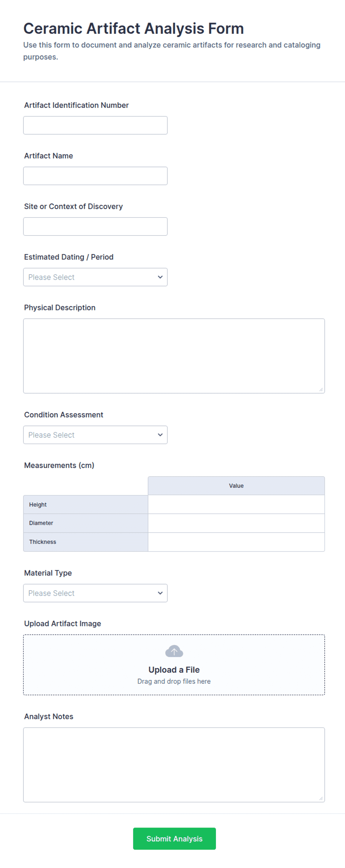Click into the Artifact Name field
The width and height of the screenshot is (345, 868).
95,176
